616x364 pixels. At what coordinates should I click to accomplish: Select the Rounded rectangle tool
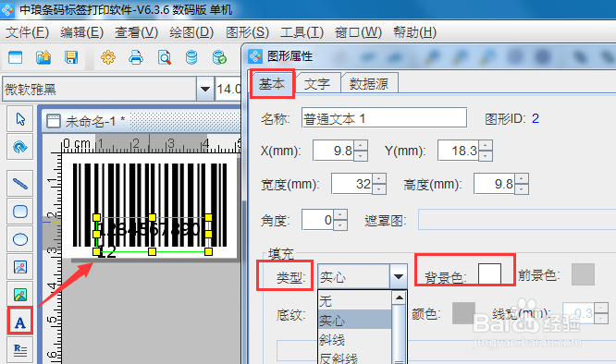click(x=20, y=212)
